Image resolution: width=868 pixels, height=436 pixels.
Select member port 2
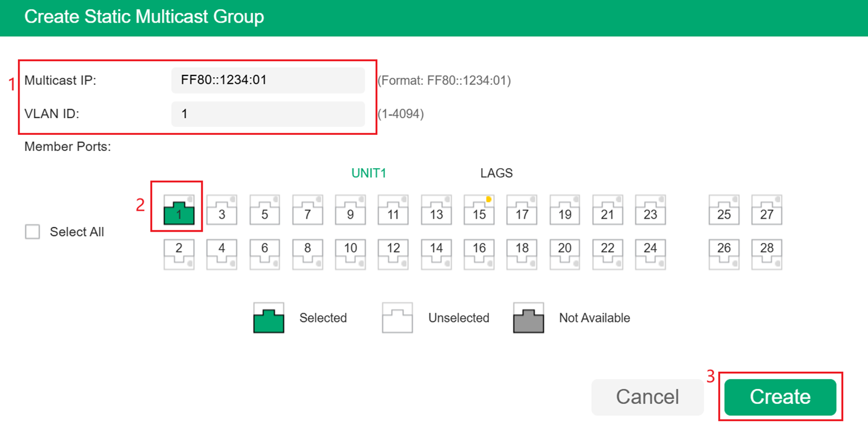(179, 254)
